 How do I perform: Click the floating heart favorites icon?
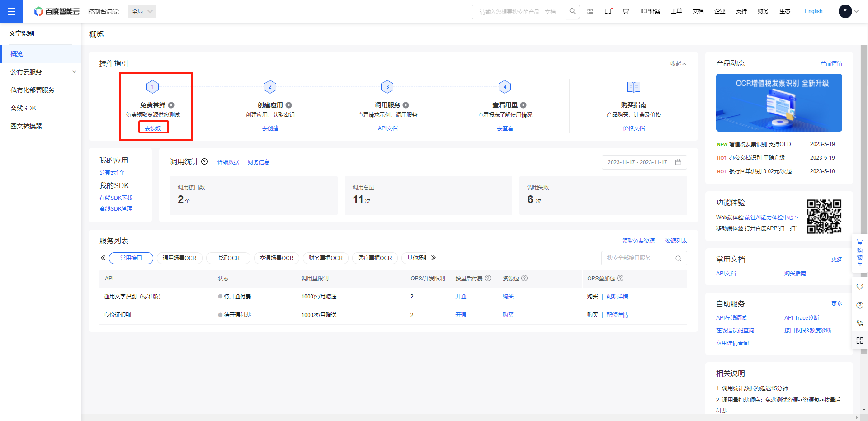pyautogui.click(x=860, y=287)
